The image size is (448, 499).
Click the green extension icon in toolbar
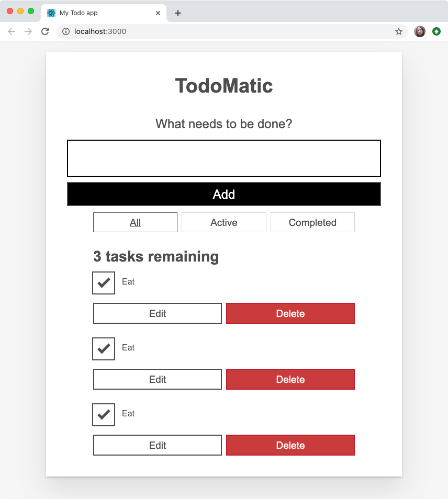436,31
